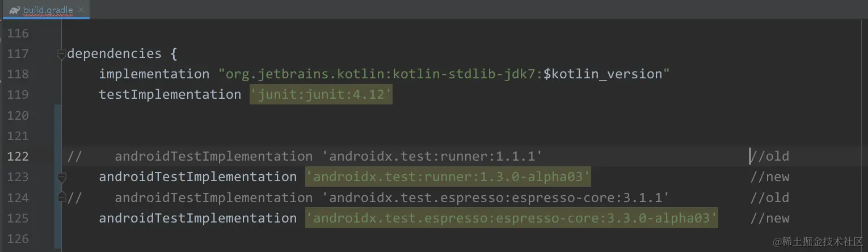Image resolution: width=868 pixels, height=252 pixels.
Task: Click highlighted runner:1.3.0-alpha03 string
Action: pos(448,177)
